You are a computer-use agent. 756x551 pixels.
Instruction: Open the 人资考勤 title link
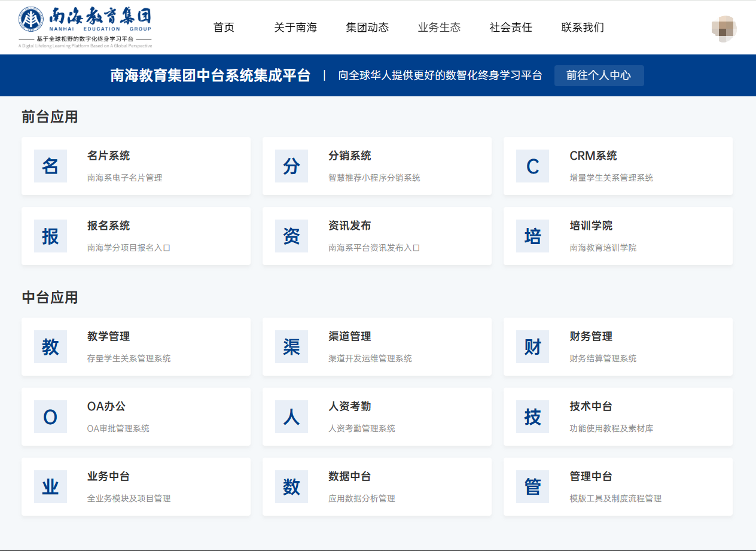(349, 406)
